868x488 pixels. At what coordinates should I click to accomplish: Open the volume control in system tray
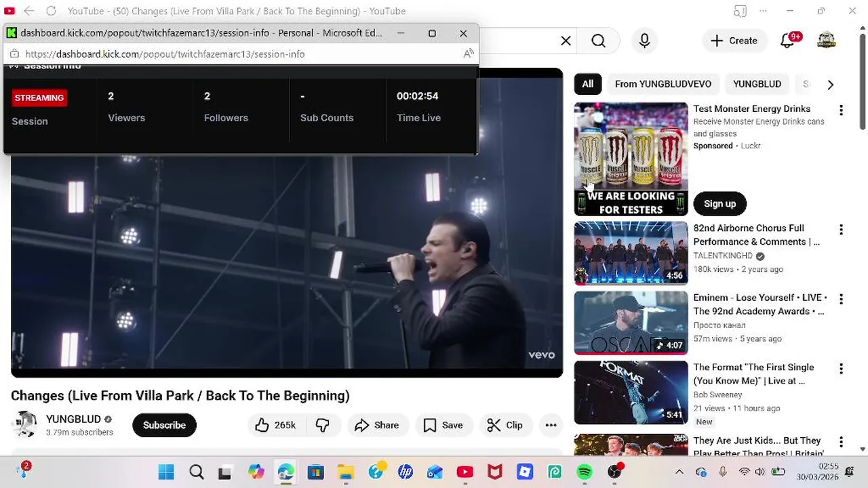click(759, 472)
